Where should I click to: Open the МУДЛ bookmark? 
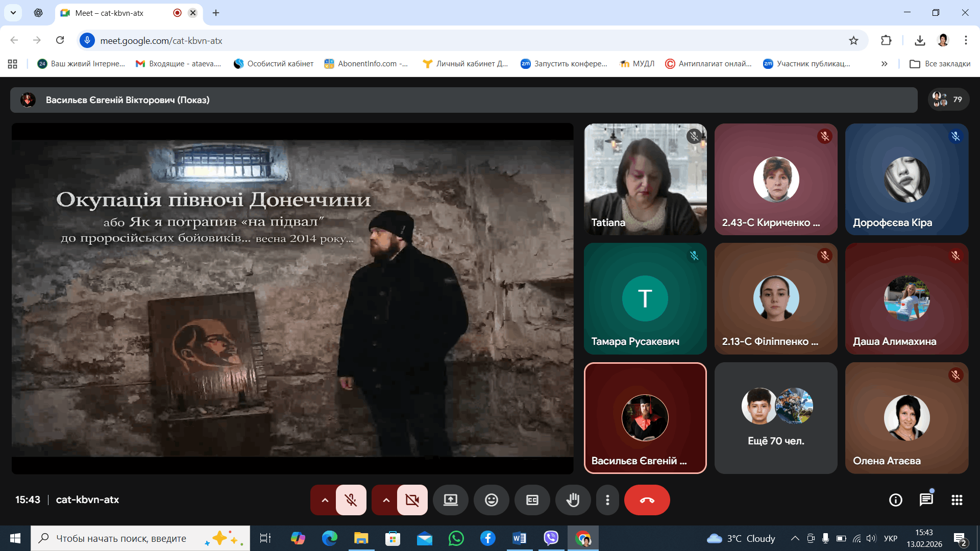tap(637, 64)
